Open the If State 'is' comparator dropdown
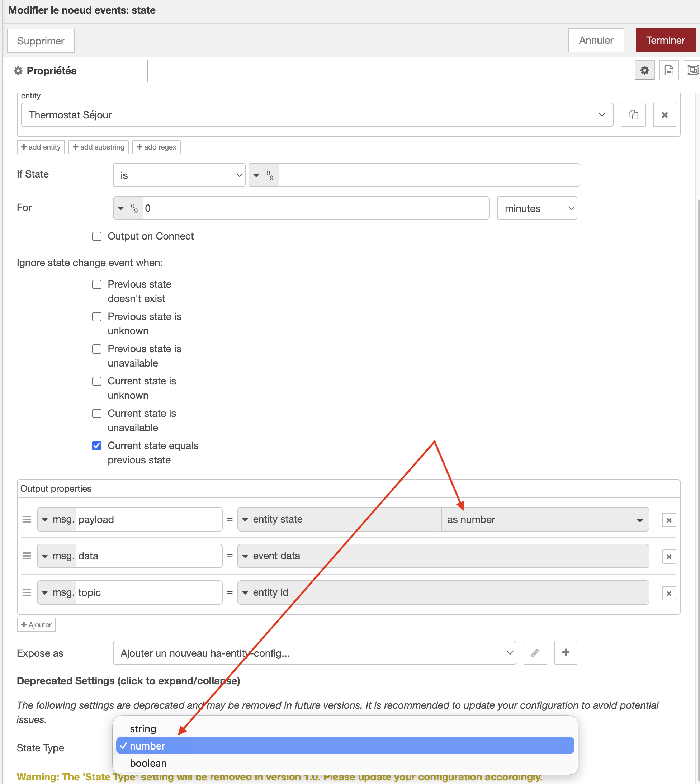Screen dimensions: 700x784 pyautogui.click(x=179, y=175)
